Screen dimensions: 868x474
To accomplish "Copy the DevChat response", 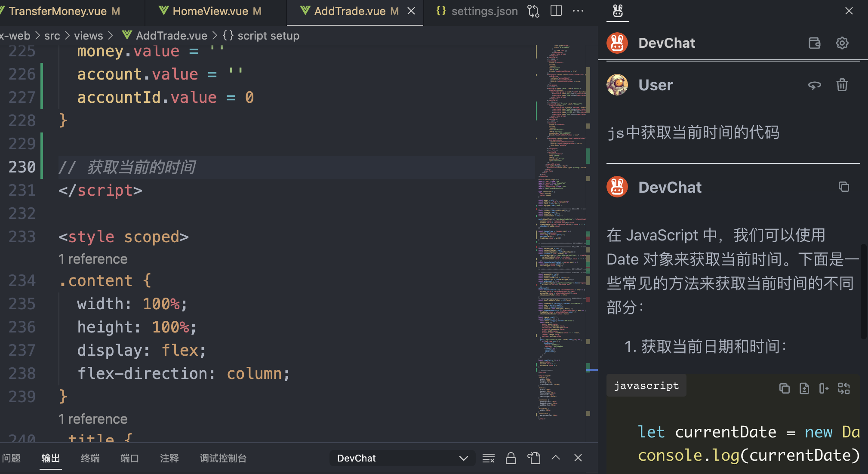I will [843, 187].
